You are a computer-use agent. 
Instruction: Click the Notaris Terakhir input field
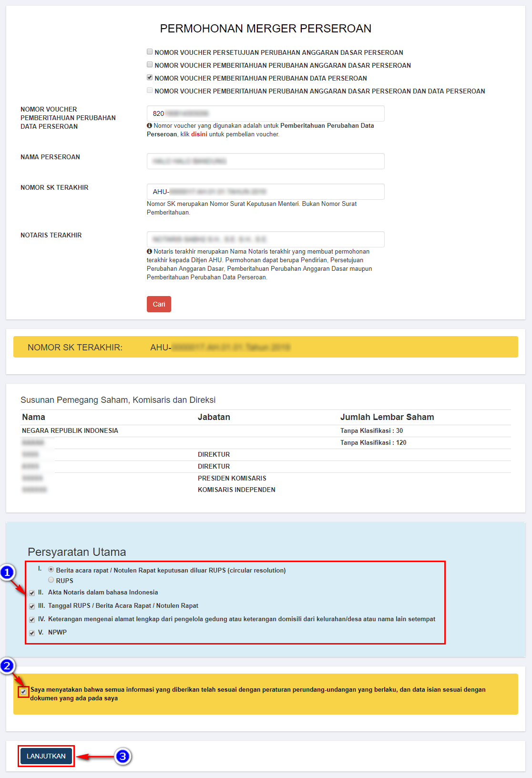click(265, 239)
